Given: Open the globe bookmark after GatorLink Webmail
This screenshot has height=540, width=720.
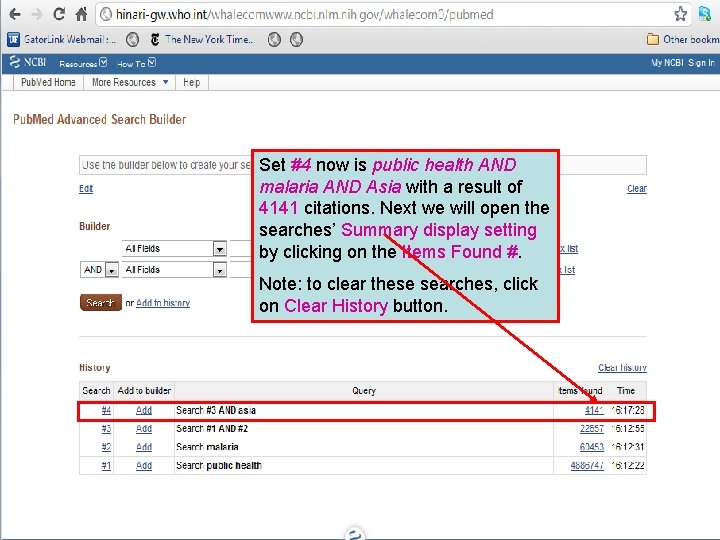Looking at the screenshot, I should pos(132,40).
